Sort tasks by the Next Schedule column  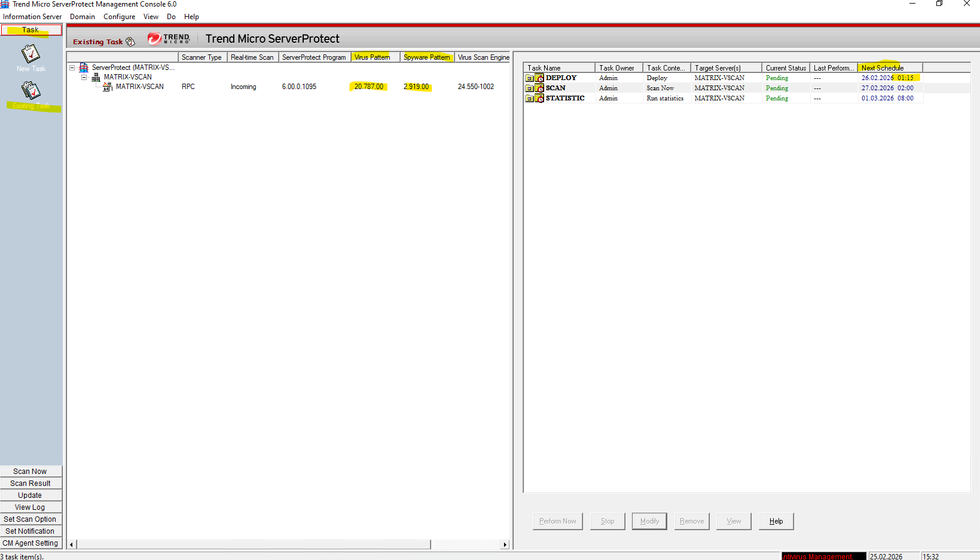click(x=889, y=68)
